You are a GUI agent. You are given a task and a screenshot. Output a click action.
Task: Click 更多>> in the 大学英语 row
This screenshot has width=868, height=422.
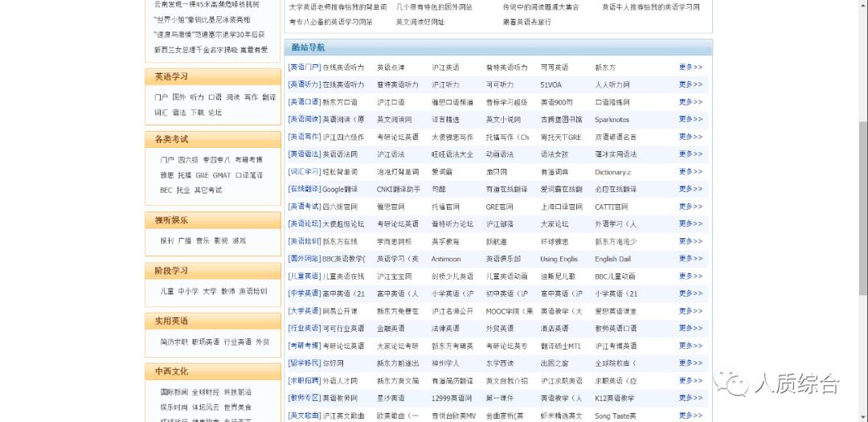coord(690,311)
